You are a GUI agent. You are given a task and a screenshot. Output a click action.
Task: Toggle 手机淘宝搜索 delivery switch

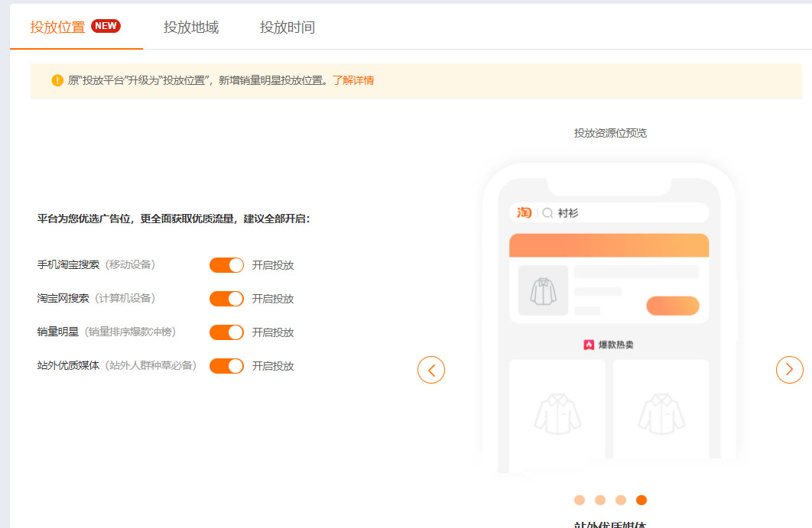[x=226, y=265]
